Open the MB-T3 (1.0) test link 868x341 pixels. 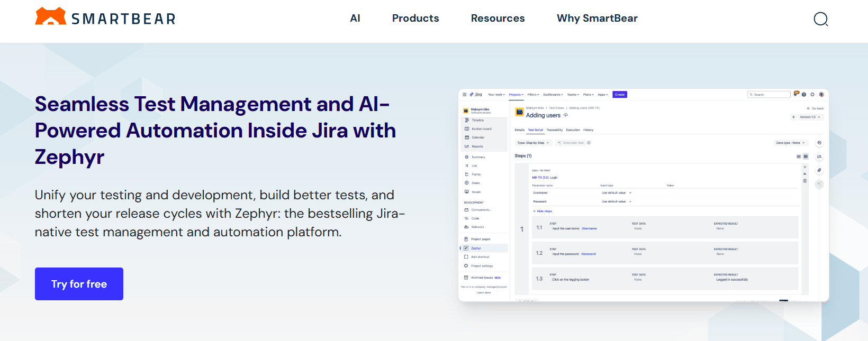540,178
